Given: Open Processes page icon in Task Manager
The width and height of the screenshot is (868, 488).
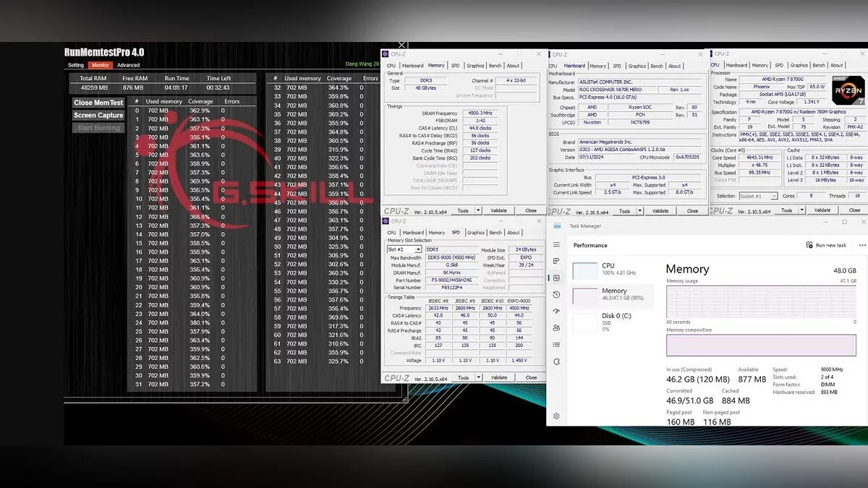Looking at the screenshot, I should click(556, 261).
